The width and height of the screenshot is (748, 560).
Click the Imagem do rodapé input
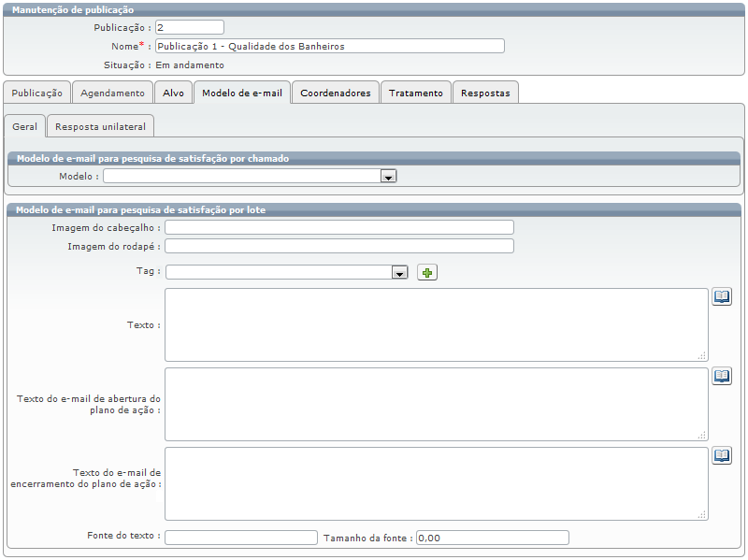(338, 246)
